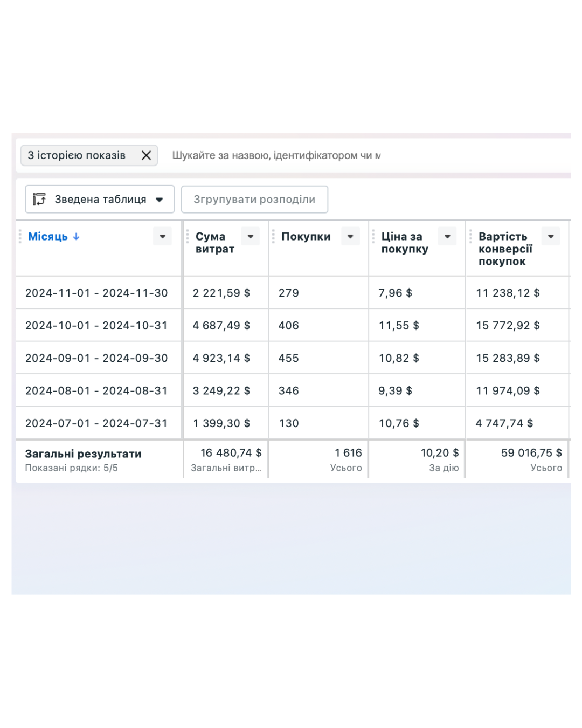Click spend value '2 221,59 $'

(x=221, y=293)
